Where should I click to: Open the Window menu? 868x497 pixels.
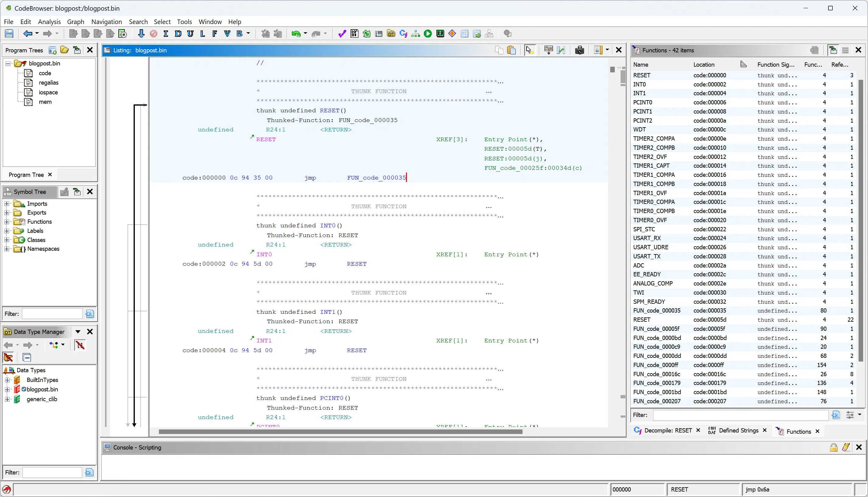pos(210,22)
